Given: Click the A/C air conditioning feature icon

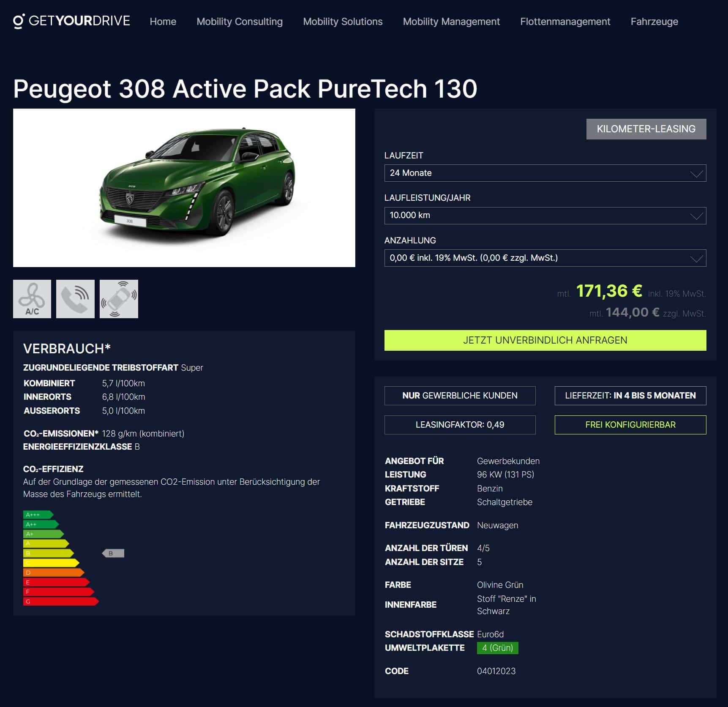Looking at the screenshot, I should 32,299.
